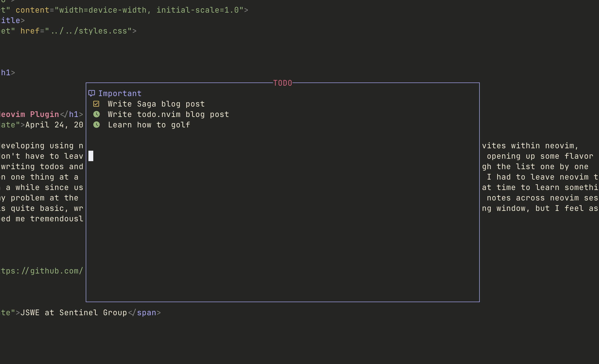
Task: Click "JSWE at Sentinel Group" span text
Action: tap(74, 313)
